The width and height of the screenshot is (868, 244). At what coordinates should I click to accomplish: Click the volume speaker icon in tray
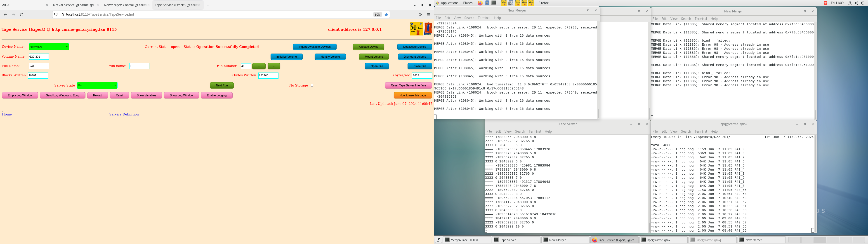click(x=856, y=3)
